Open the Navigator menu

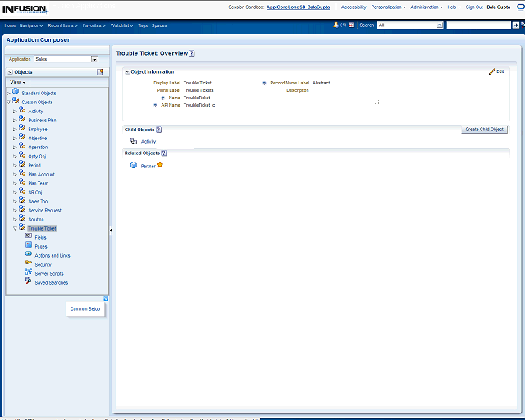tap(31, 25)
